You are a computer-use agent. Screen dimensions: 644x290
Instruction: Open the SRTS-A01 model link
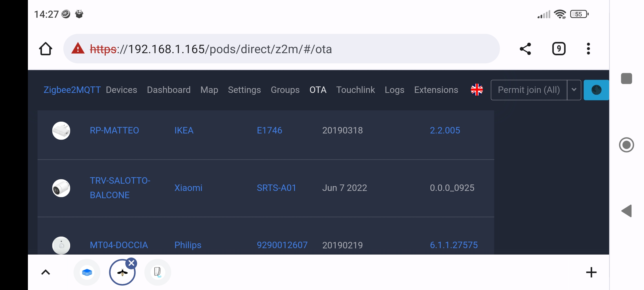coord(276,188)
